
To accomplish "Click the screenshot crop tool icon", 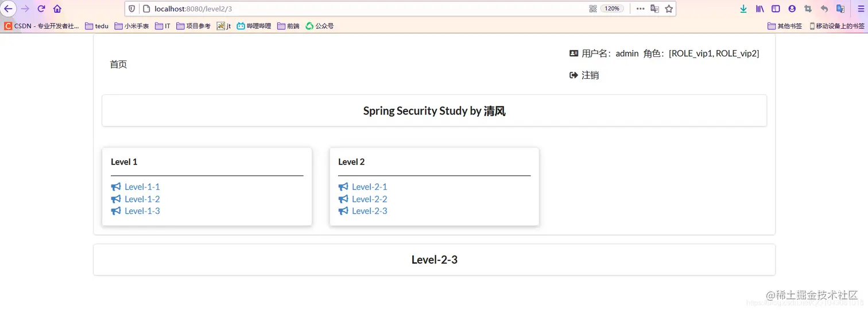I will 808,9.
